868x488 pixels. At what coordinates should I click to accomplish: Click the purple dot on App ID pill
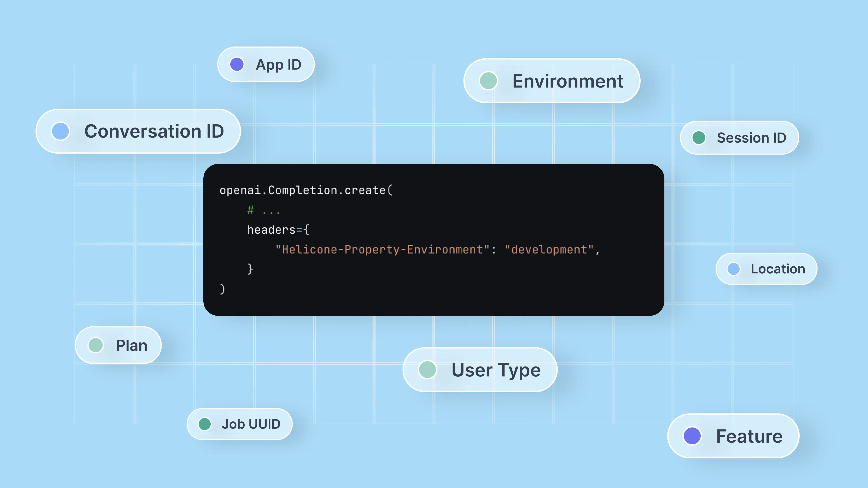(x=237, y=64)
